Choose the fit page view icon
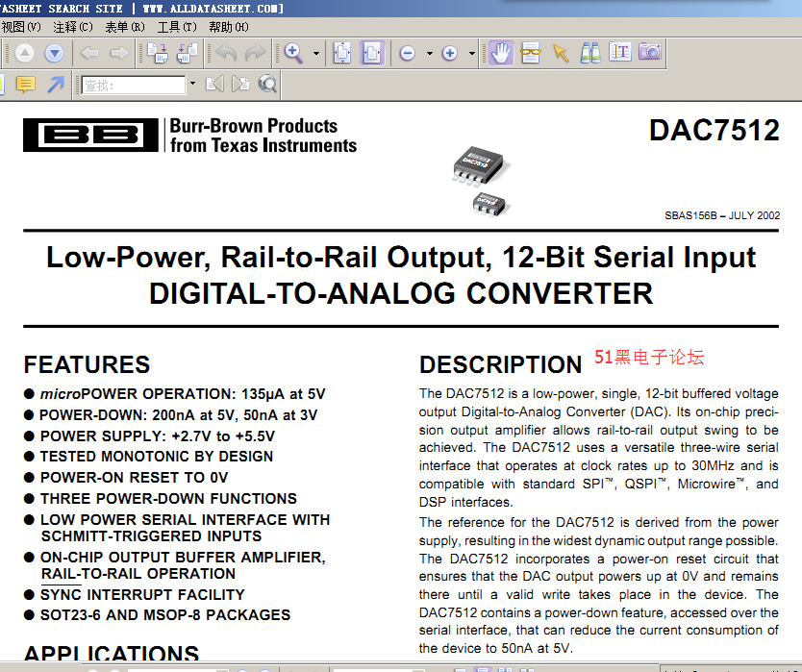 (342, 53)
